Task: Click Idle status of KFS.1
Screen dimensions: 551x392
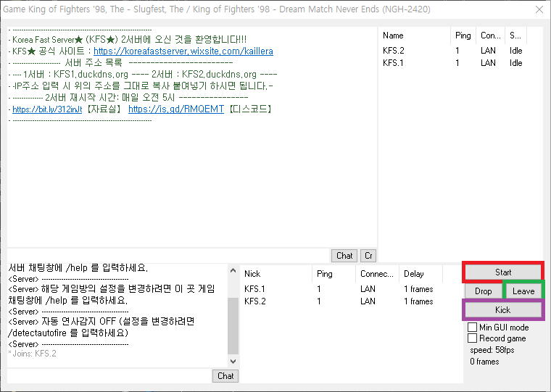Action: coord(516,63)
